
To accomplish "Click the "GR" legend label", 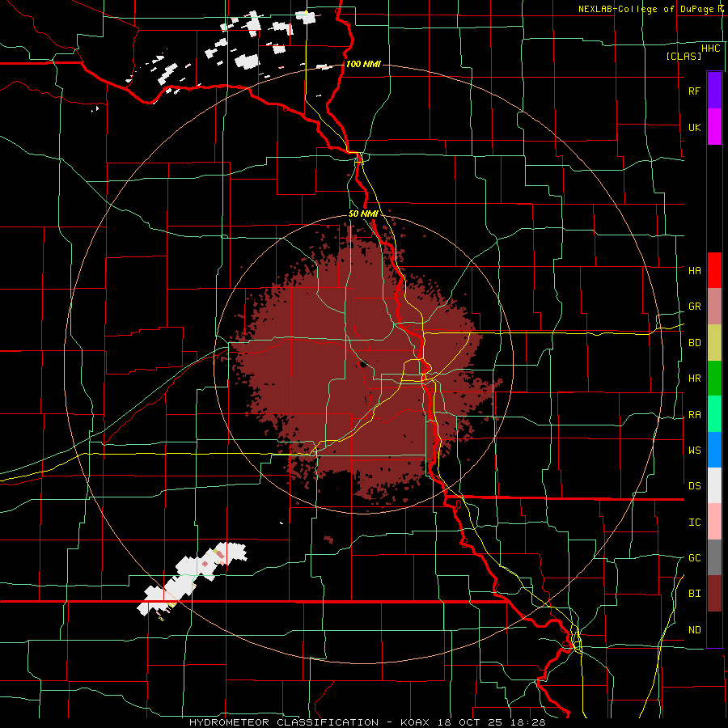I will tap(694, 307).
